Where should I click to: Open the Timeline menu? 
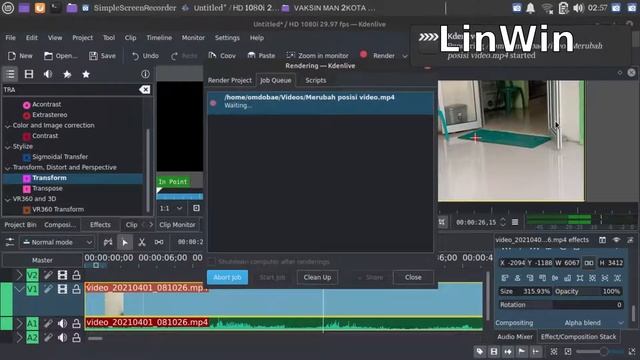point(159,38)
